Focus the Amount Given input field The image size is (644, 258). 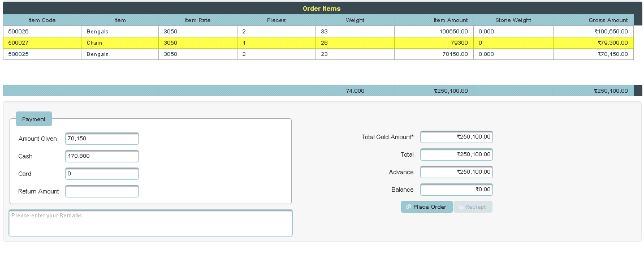click(x=102, y=139)
